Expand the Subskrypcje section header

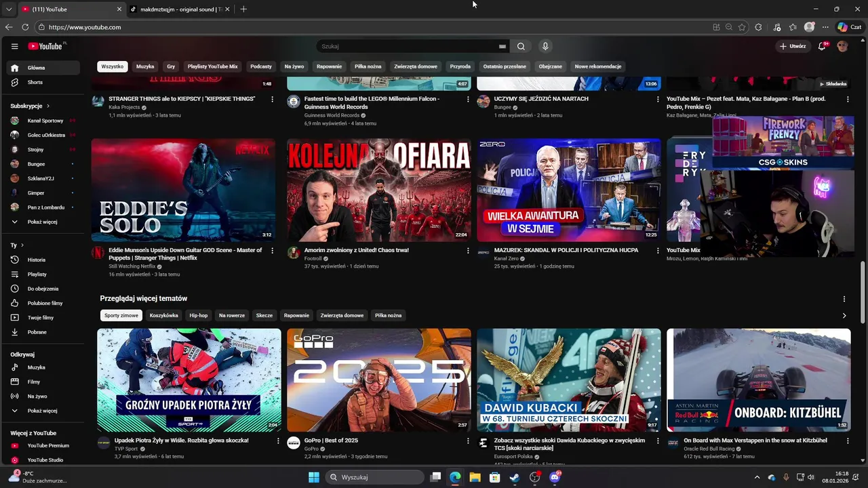(x=30, y=106)
